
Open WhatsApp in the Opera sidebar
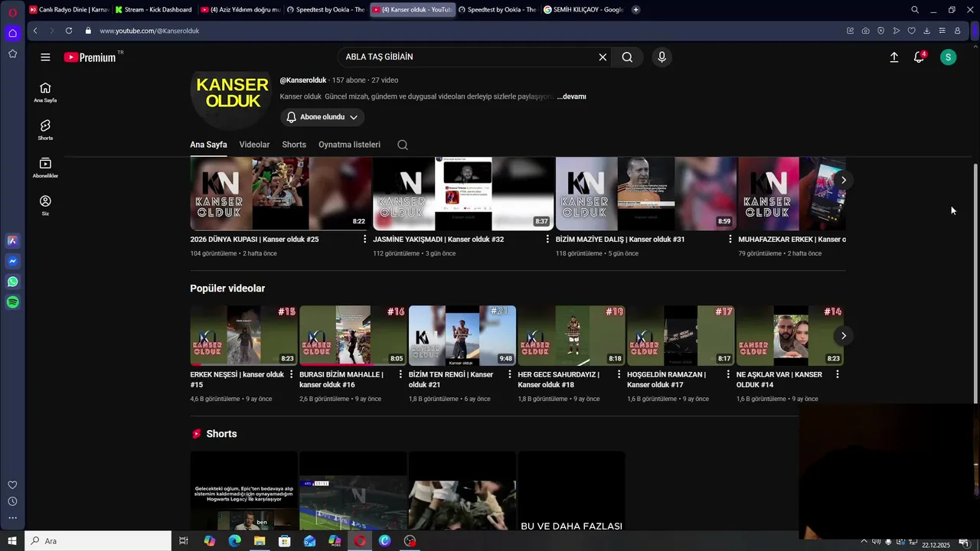pos(12,282)
